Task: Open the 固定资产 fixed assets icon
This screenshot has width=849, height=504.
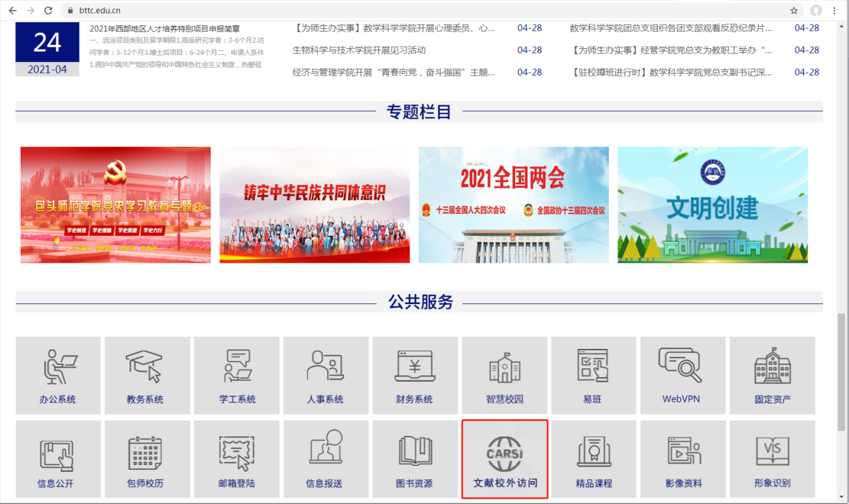Action: (x=772, y=375)
